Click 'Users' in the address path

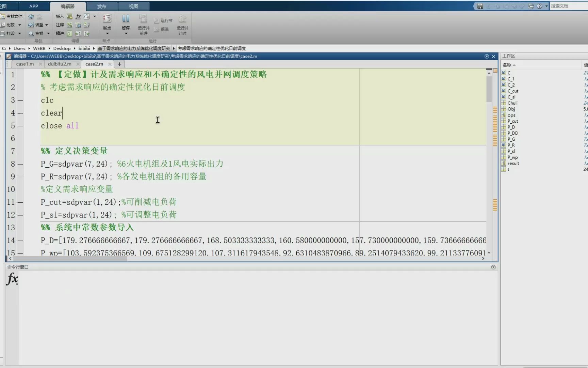tap(19, 48)
